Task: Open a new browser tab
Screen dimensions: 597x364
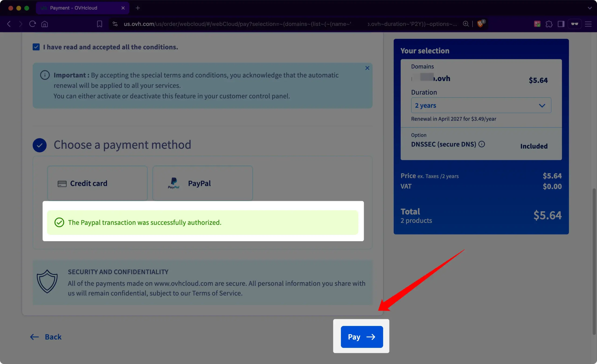Action: (138, 8)
